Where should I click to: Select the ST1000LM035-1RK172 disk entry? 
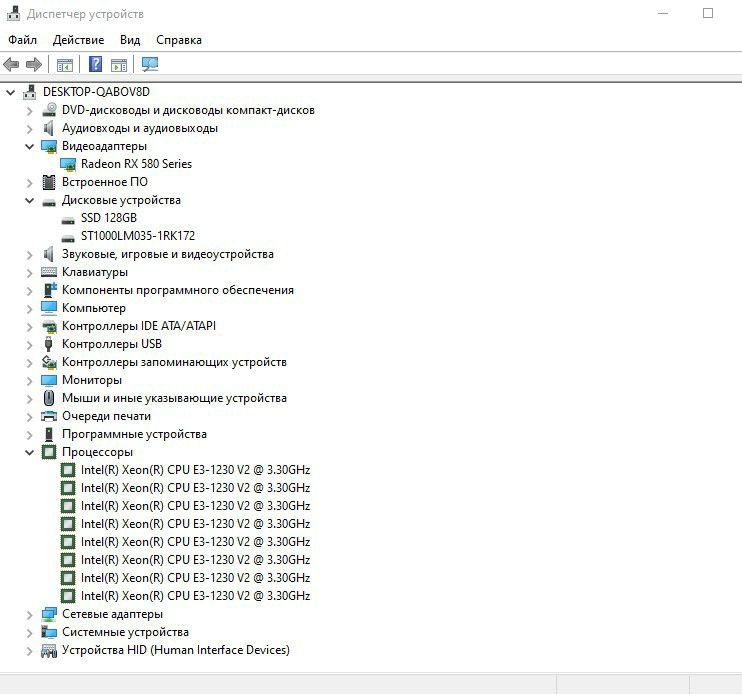point(138,236)
